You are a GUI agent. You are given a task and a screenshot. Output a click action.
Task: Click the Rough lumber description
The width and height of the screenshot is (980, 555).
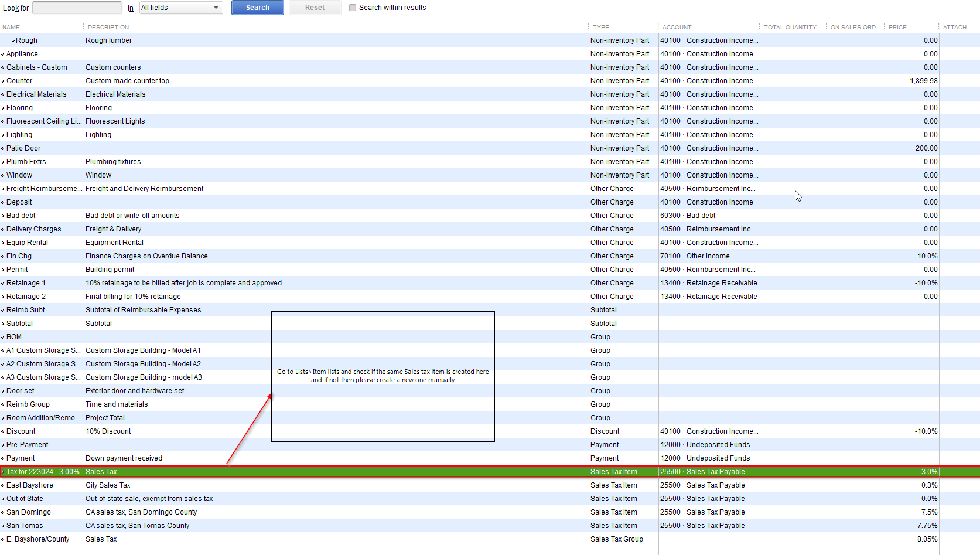(108, 40)
